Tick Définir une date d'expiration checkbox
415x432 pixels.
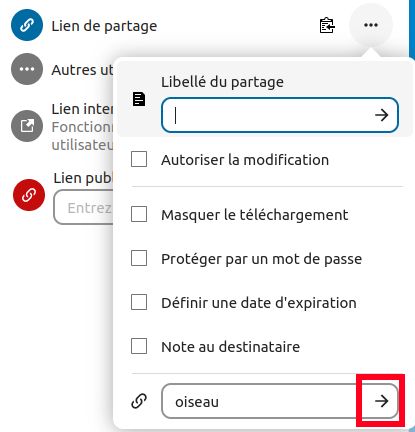pyautogui.click(x=139, y=302)
